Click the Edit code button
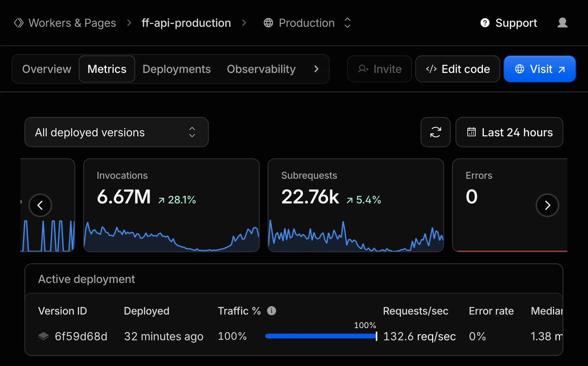 click(x=458, y=69)
